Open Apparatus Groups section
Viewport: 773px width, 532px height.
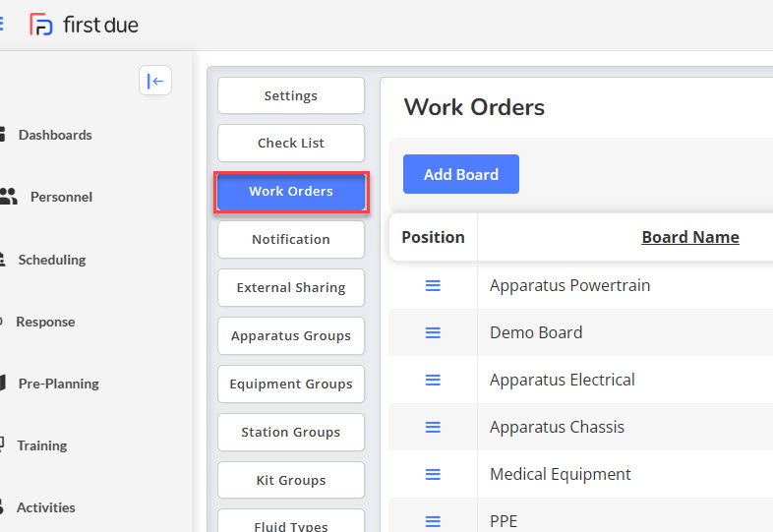291,335
